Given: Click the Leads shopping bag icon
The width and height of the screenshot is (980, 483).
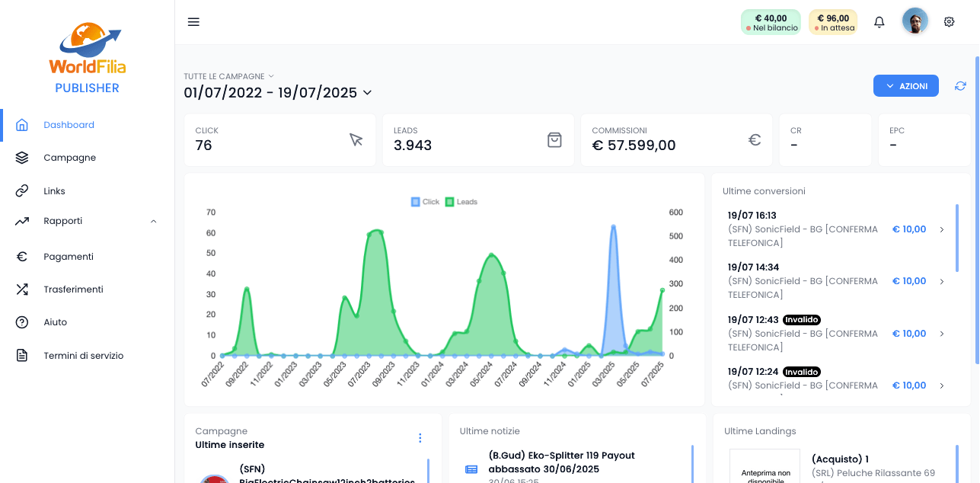Looking at the screenshot, I should 554,139.
